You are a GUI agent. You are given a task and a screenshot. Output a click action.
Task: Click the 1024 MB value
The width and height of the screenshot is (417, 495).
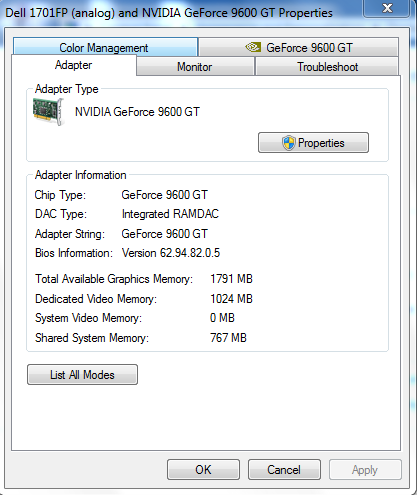(231, 299)
